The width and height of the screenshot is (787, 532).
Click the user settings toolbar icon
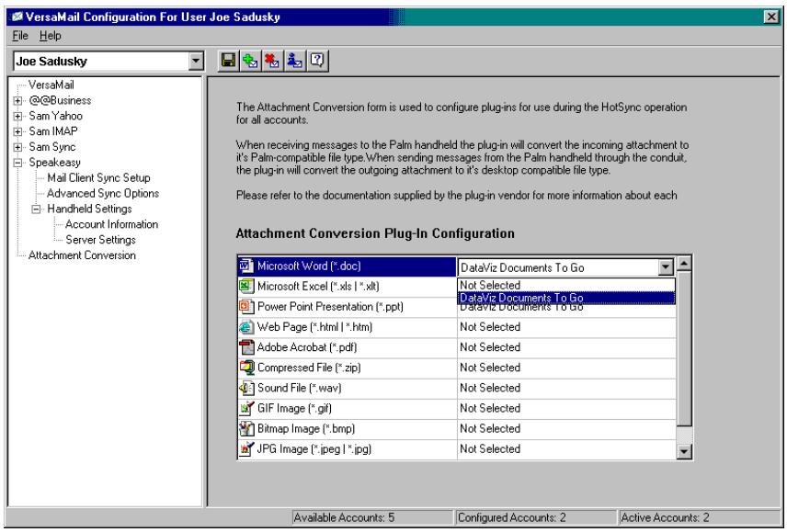(x=294, y=62)
